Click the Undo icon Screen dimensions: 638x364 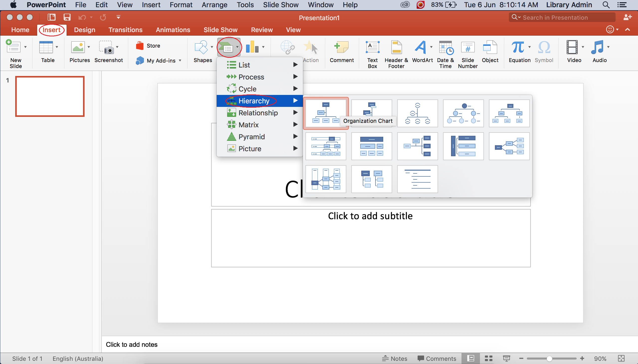(82, 17)
